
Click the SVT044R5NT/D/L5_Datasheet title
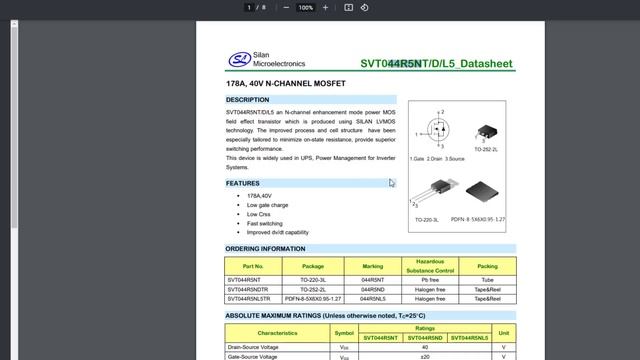tap(436, 64)
